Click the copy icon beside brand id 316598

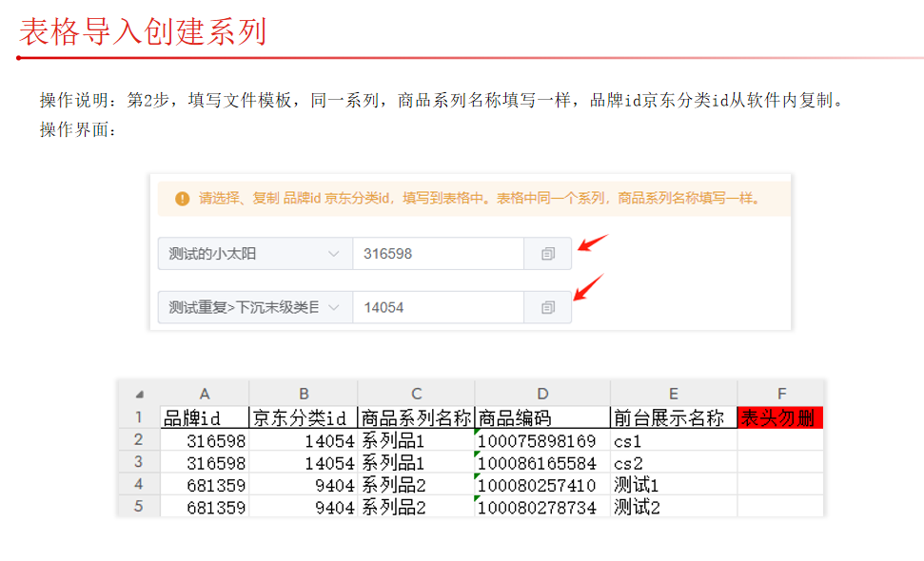pos(548,254)
